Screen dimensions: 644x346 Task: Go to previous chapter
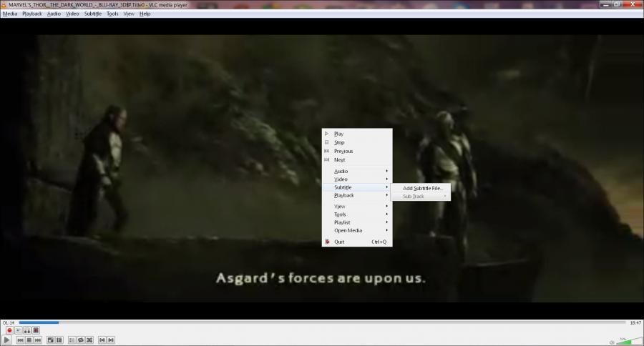pos(102,340)
